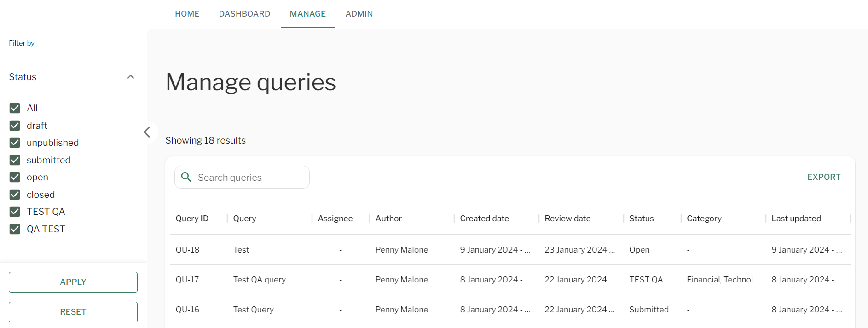Image resolution: width=868 pixels, height=328 pixels.
Task: Untick the submitted filter checkbox
Action: click(x=15, y=160)
